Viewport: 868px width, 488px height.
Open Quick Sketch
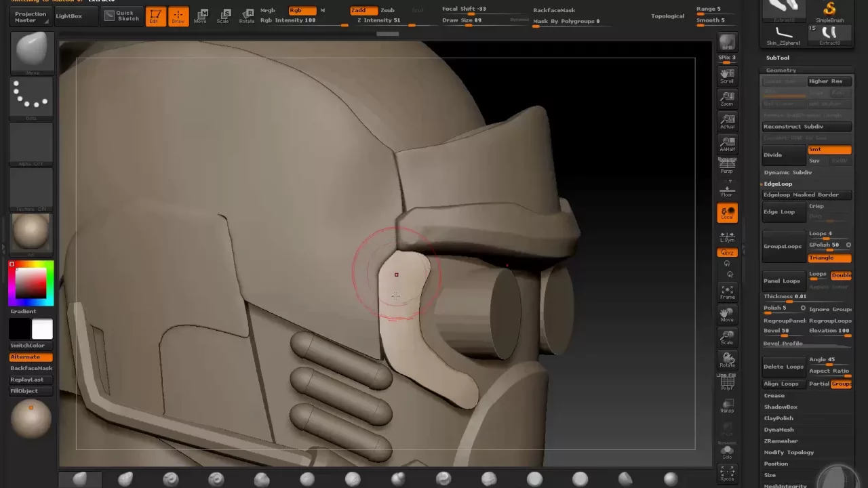point(122,16)
